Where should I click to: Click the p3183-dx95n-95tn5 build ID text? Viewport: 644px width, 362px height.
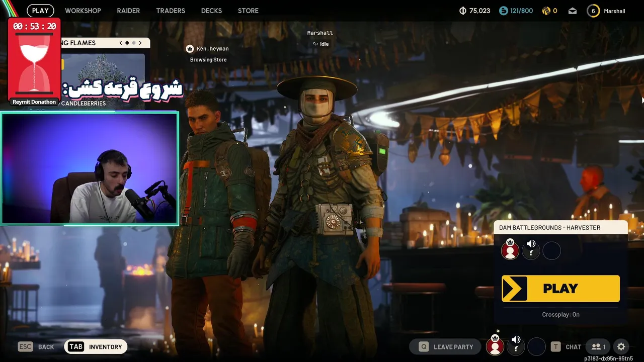pyautogui.click(x=608, y=358)
